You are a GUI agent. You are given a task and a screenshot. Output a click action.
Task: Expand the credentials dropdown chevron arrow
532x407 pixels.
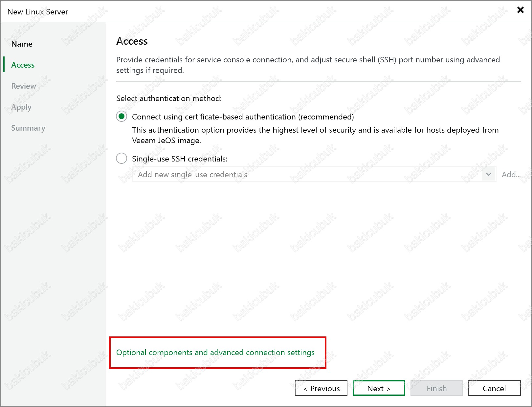(489, 175)
